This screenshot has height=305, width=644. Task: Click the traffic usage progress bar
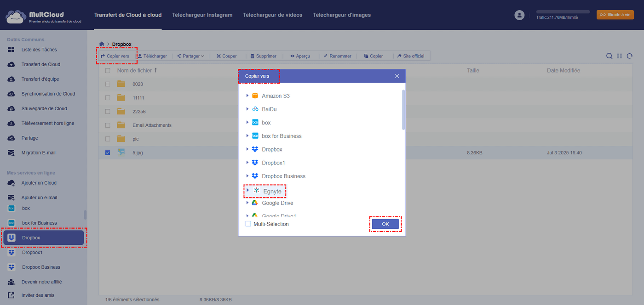(563, 11)
